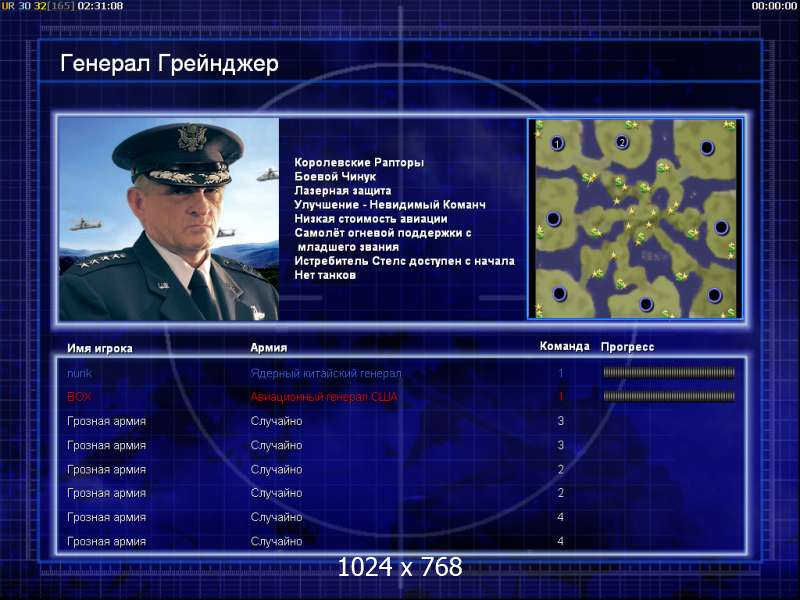Select the 'Боевой Чинук' ability line
Viewport: 800px width, 600px height.
point(335,177)
